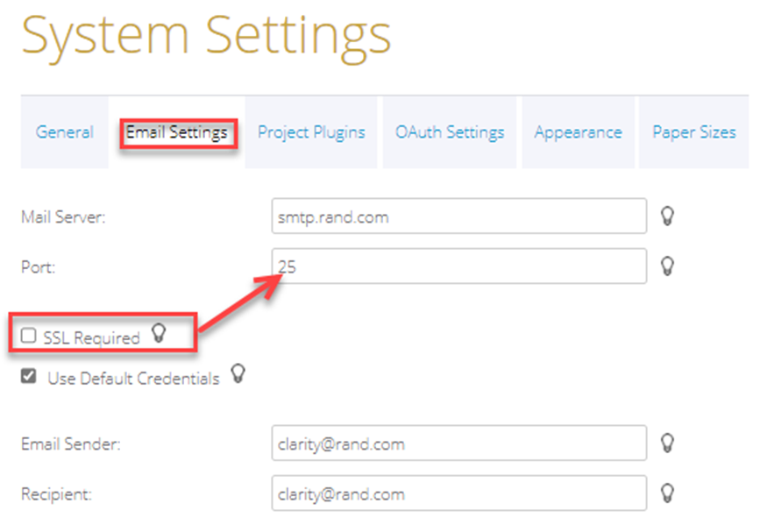Click into the Mail Server input field
The height and width of the screenshot is (532, 767).
tap(458, 216)
